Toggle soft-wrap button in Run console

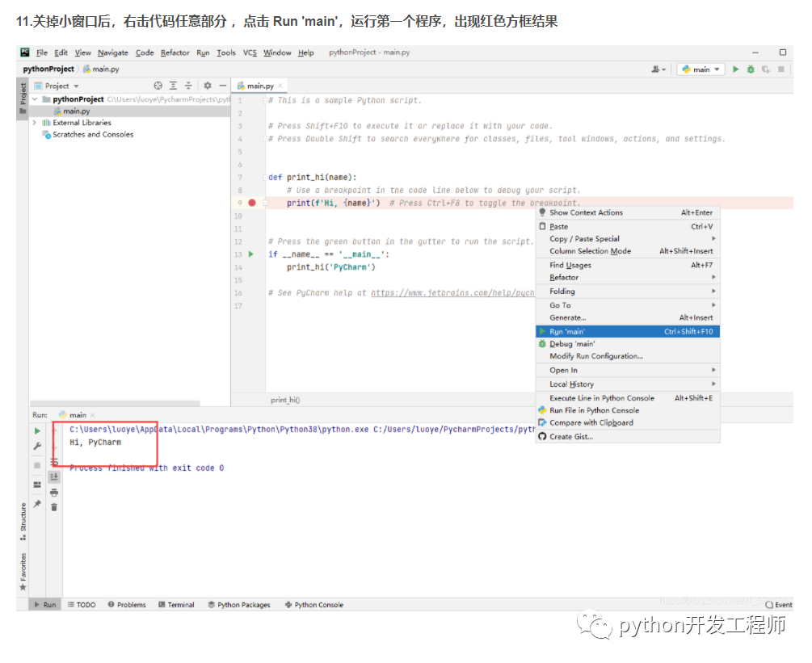click(54, 462)
